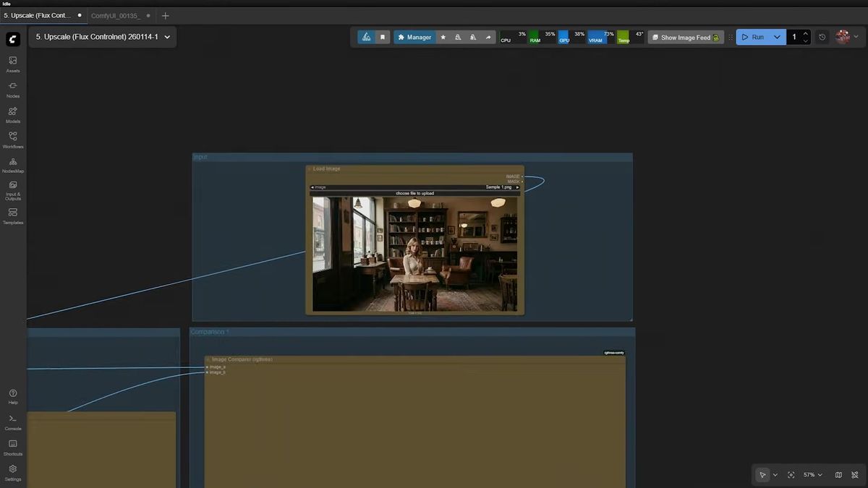Open the Templates sidebar panel

13,215
